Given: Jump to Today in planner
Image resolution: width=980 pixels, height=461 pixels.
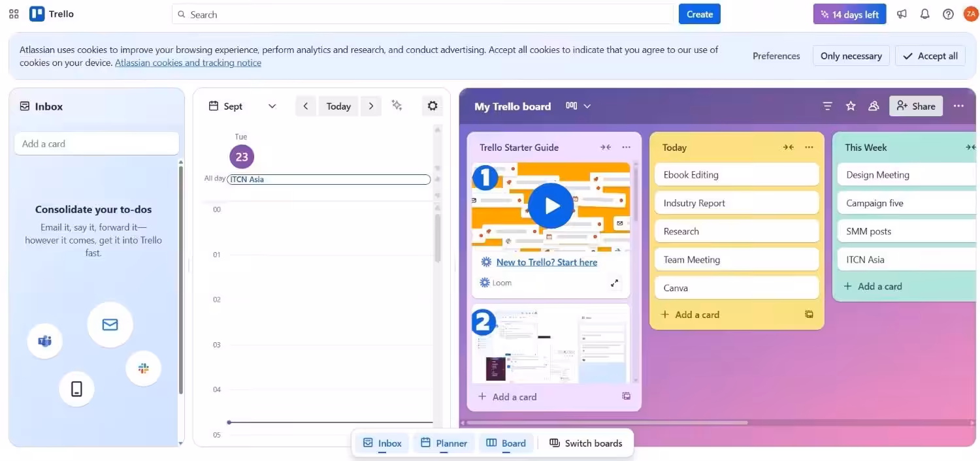Looking at the screenshot, I should [x=338, y=106].
